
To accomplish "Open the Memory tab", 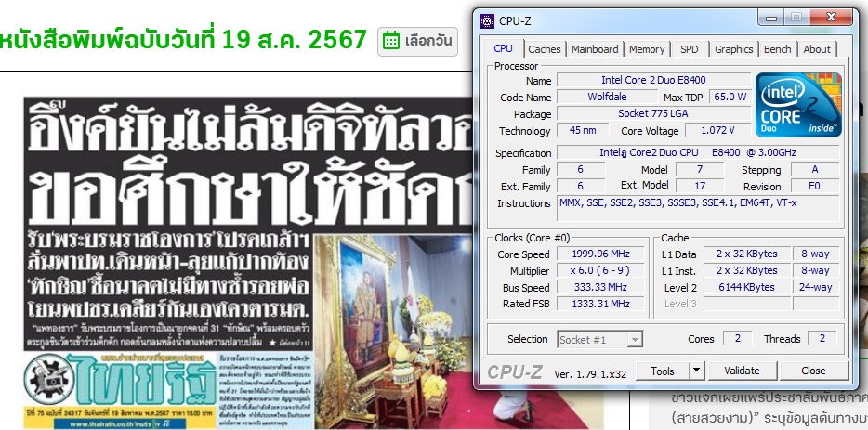I will click(x=647, y=49).
